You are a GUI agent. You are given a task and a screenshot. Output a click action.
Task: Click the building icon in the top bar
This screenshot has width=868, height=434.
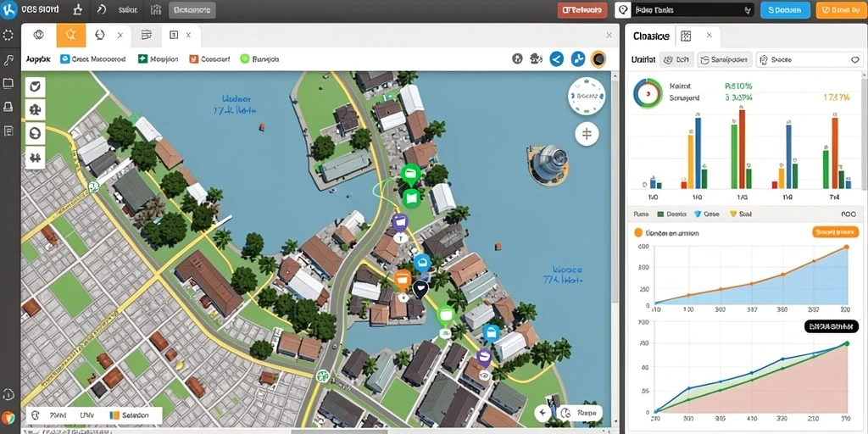click(x=155, y=9)
